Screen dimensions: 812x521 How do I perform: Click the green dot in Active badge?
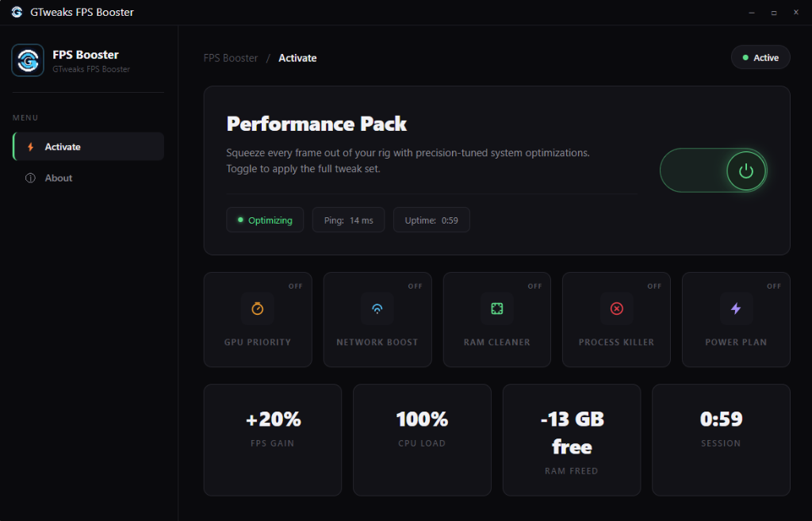click(x=745, y=57)
